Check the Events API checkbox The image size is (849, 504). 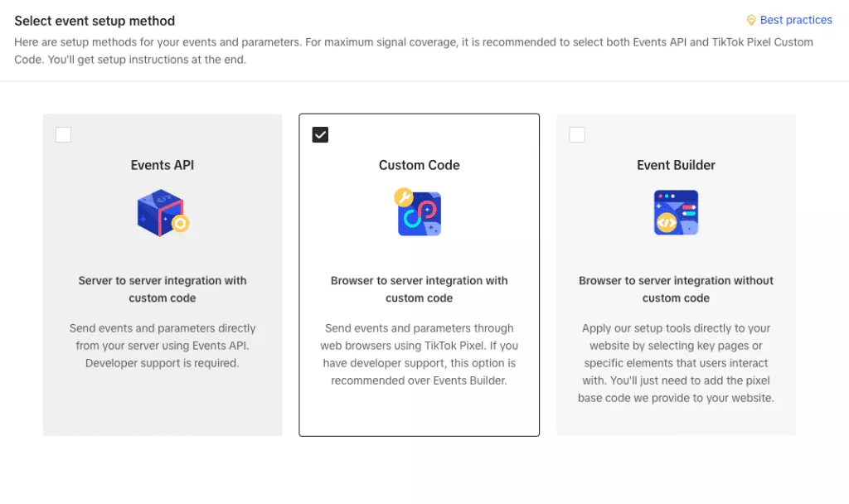(x=63, y=134)
